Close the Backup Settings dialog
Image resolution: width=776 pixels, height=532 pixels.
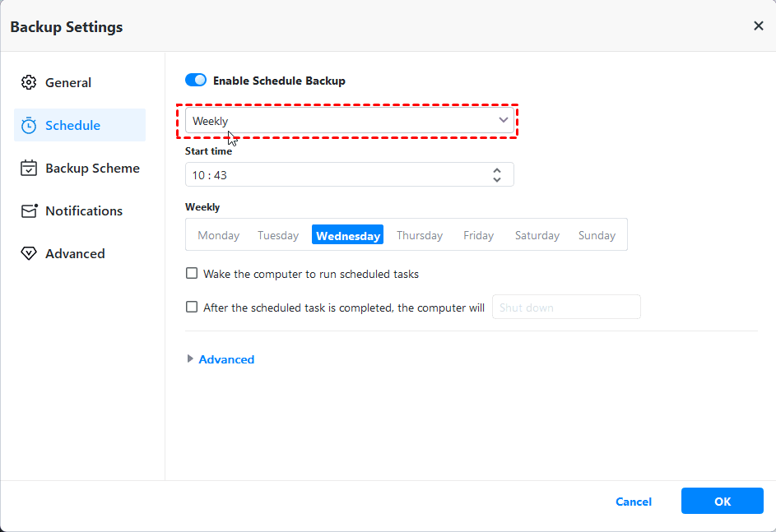pyautogui.click(x=758, y=26)
